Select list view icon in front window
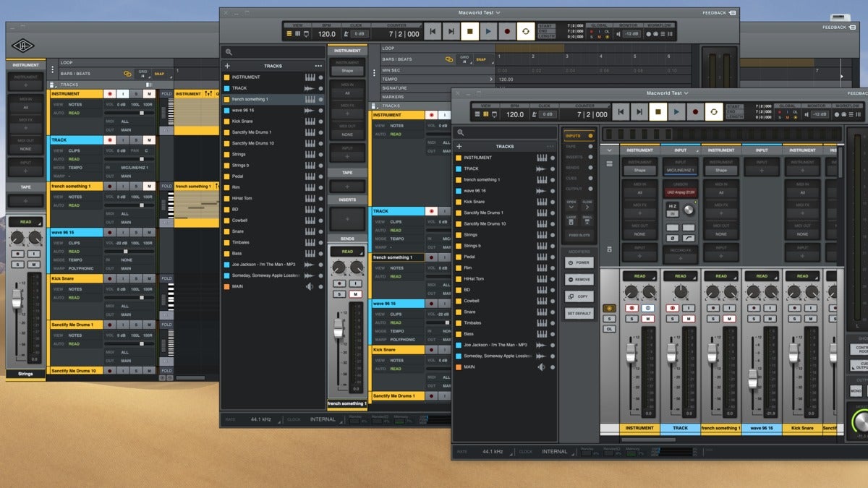 coord(478,114)
